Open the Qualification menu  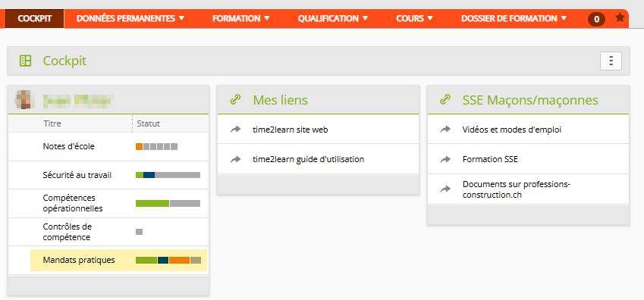click(333, 18)
